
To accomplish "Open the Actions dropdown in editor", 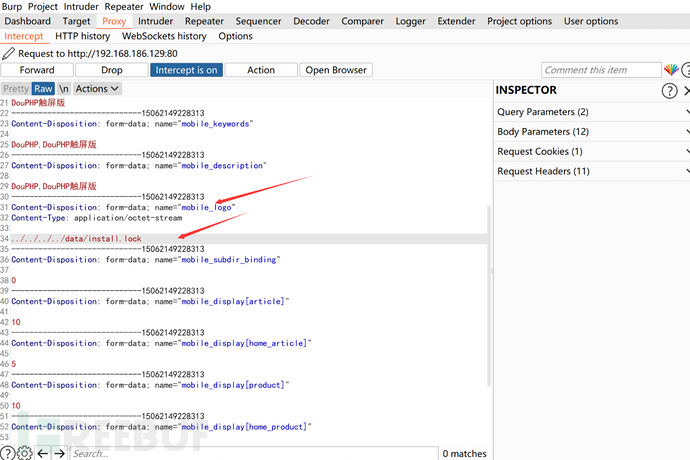I will (x=97, y=88).
